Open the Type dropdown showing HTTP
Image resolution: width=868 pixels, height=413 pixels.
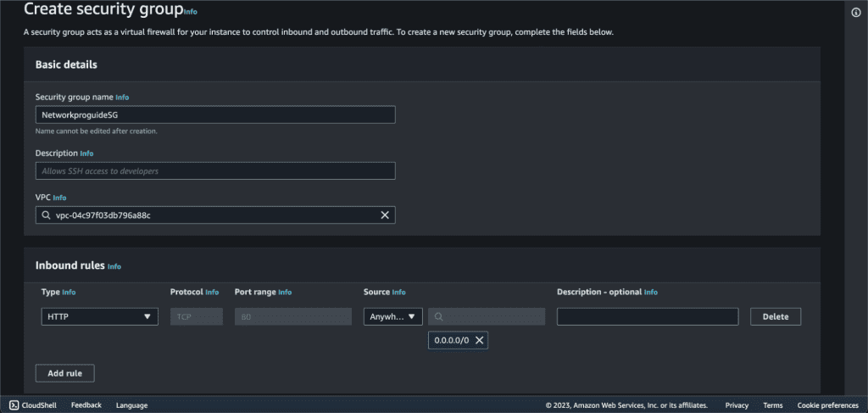(x=100, y=316)
